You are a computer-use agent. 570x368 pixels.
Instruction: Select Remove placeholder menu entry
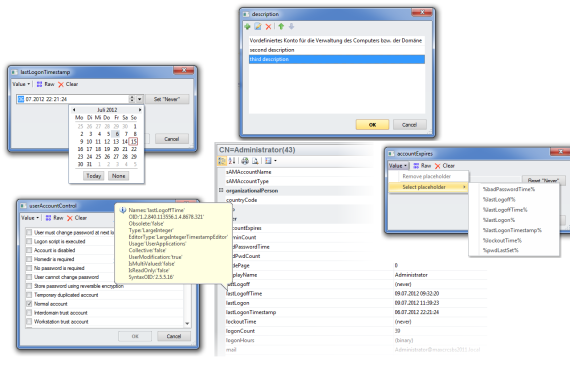pyautogui.click(x=426, y=176)
